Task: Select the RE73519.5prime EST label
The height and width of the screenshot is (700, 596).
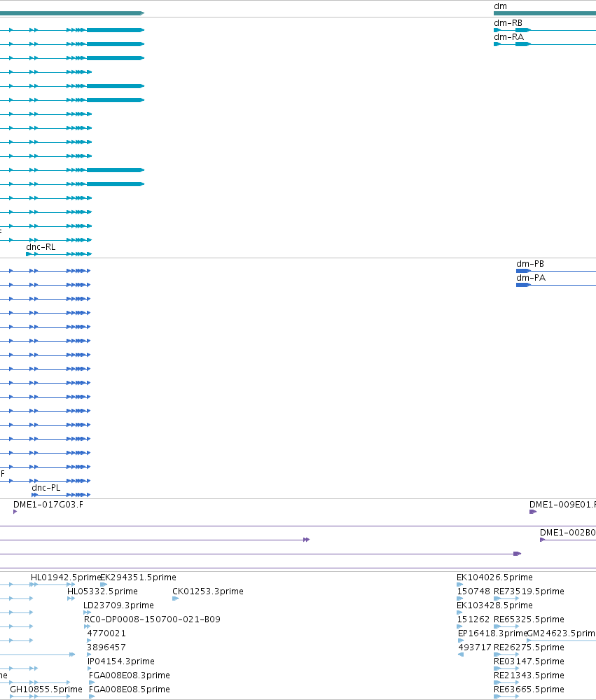Action: coord(529,591)
